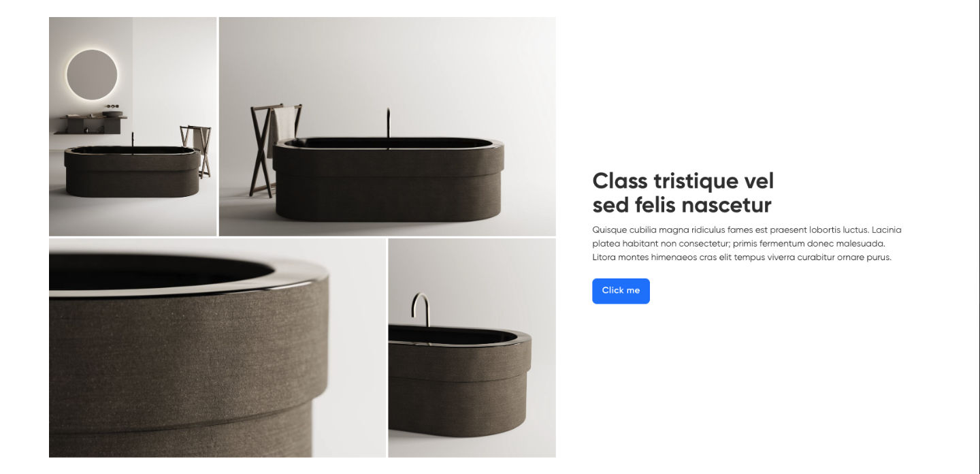Click the word "Lacinia" in the paragraph
This screenshot has height=474, width=980.
886,230
